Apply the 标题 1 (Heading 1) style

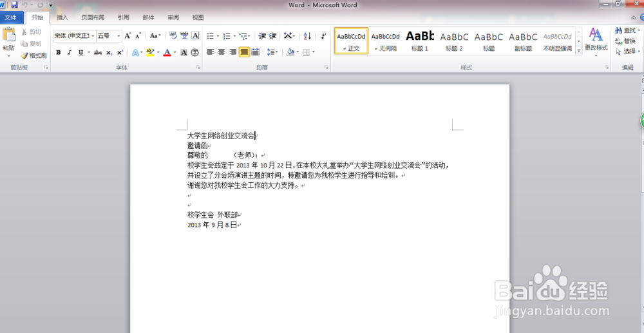420,41
